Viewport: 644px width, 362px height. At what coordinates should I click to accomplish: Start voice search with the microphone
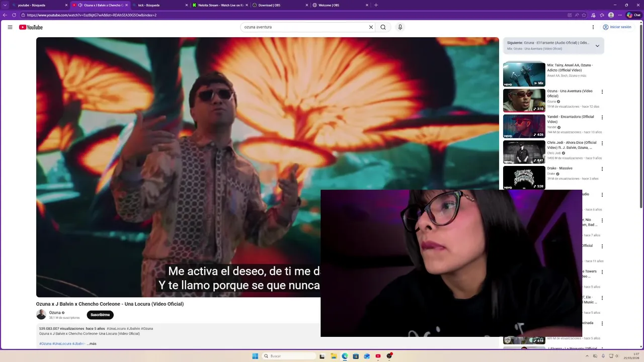[400, 27]
